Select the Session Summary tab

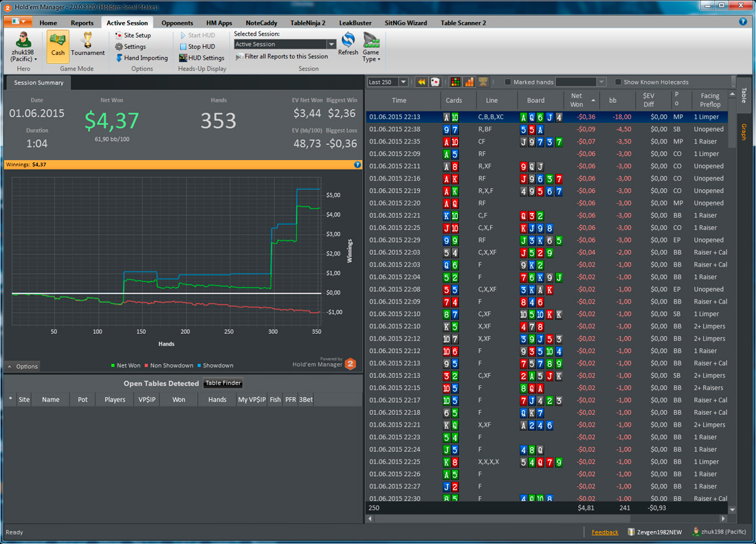(38, 82)
